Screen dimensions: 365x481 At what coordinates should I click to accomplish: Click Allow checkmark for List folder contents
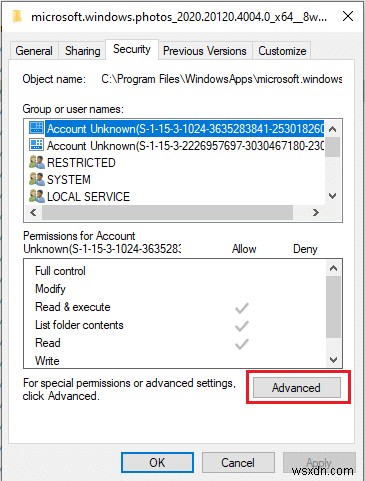coord(242,326)
